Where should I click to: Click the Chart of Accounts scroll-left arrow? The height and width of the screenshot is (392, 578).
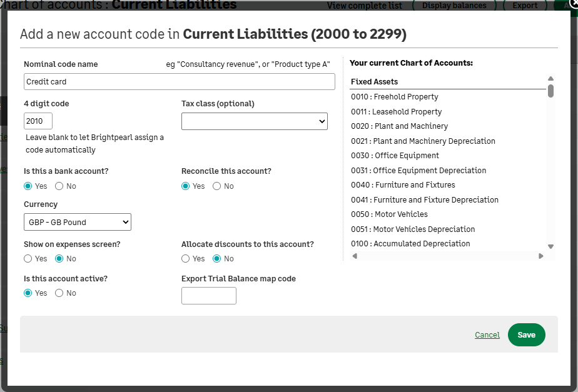[x=355, y=256]
